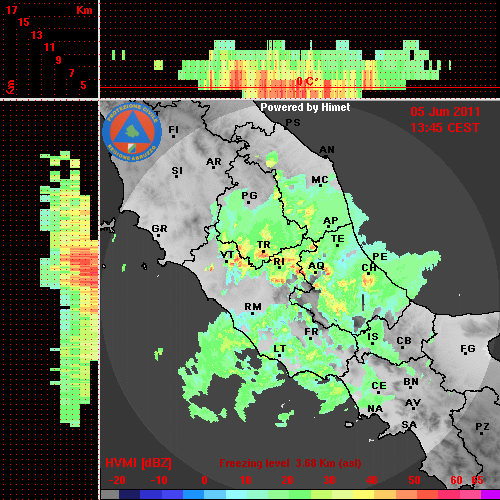500x500 pixels.
Task: Click the 20 dBZ value on color scale
Action: (x=287, y=480)
